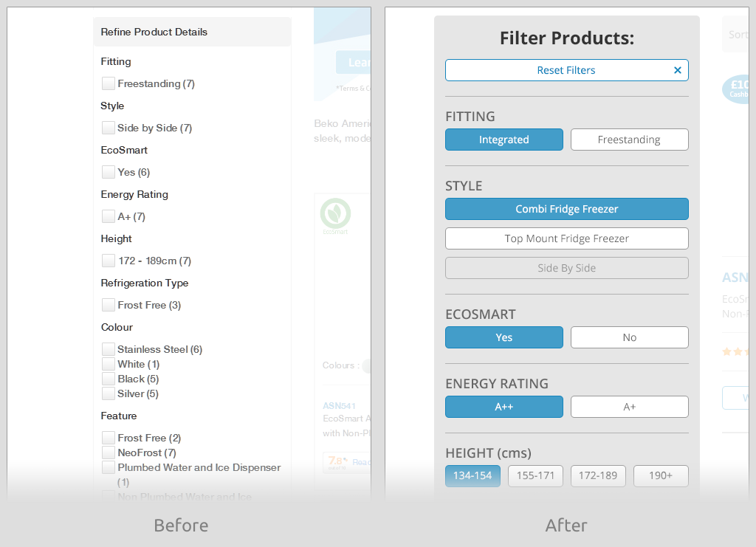Open the ASN541 product link
This screenshot has width=756, height=547.
339,405
